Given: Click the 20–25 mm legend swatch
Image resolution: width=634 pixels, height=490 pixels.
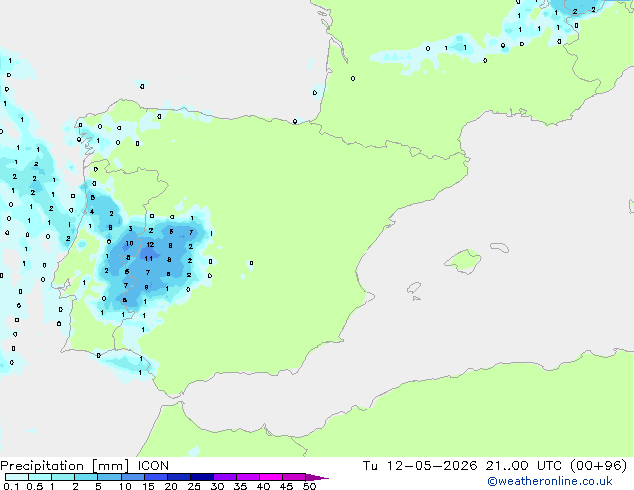Looking at the screenshot, I should pos(179,477).
